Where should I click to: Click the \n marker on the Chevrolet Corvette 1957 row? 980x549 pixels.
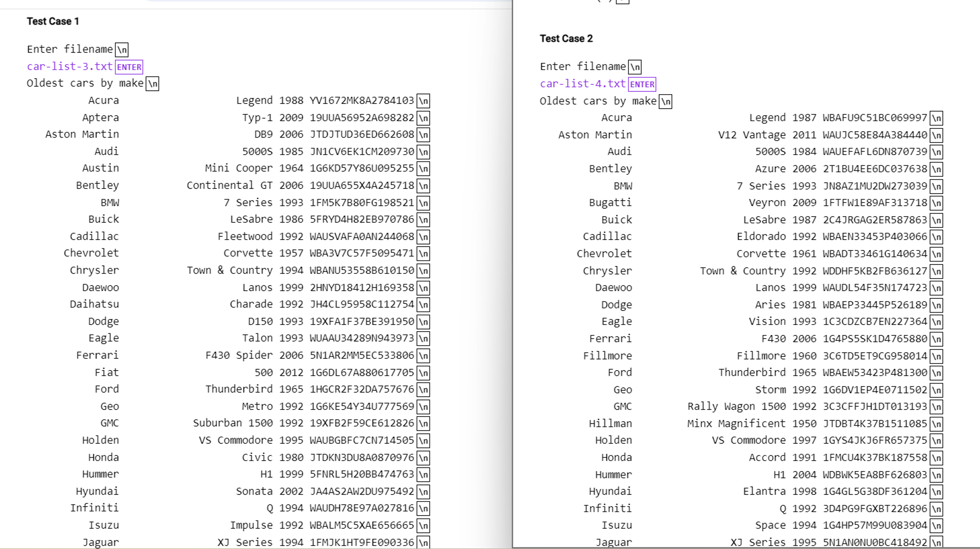(x=424, y=253)
